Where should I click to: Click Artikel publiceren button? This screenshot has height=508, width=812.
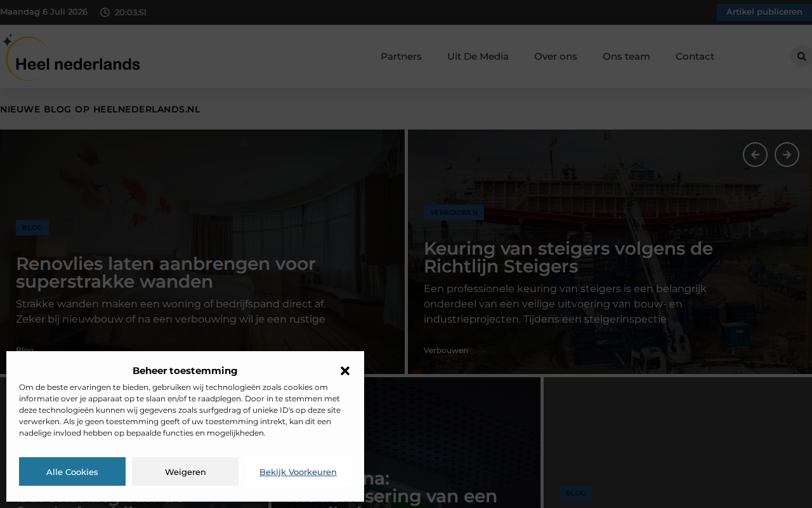[764, 12]
